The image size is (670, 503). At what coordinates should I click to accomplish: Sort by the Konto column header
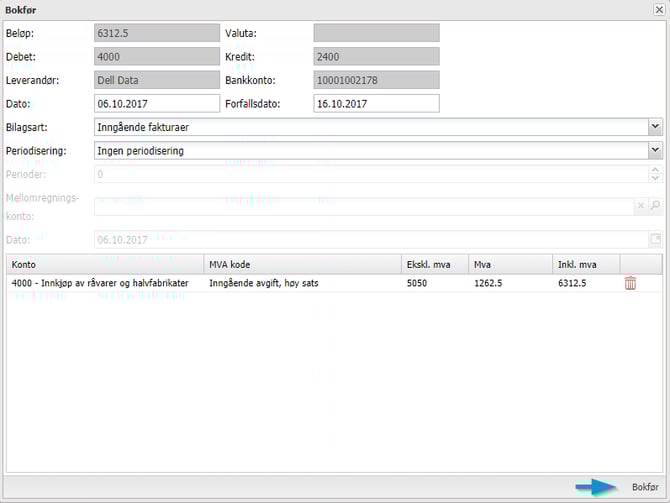click(x=105, y=264)
